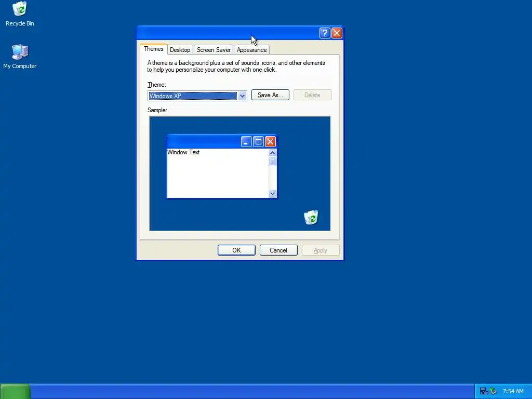Switch to the Desktop tab
The height and width of the screenshot is (399, 532).
coord(180,50)
